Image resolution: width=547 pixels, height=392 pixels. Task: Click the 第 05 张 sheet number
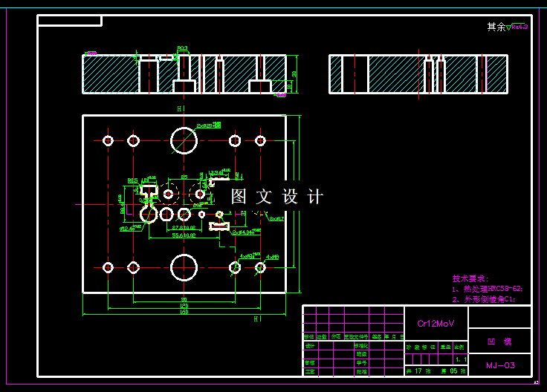pyautogui.click(x=453, y=371)
